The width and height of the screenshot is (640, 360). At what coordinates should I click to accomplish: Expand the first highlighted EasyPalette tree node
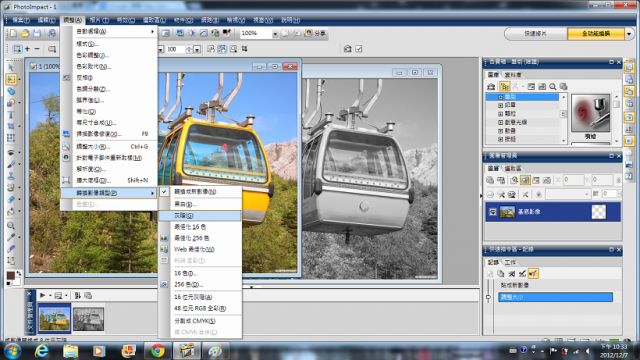(500, 97)
